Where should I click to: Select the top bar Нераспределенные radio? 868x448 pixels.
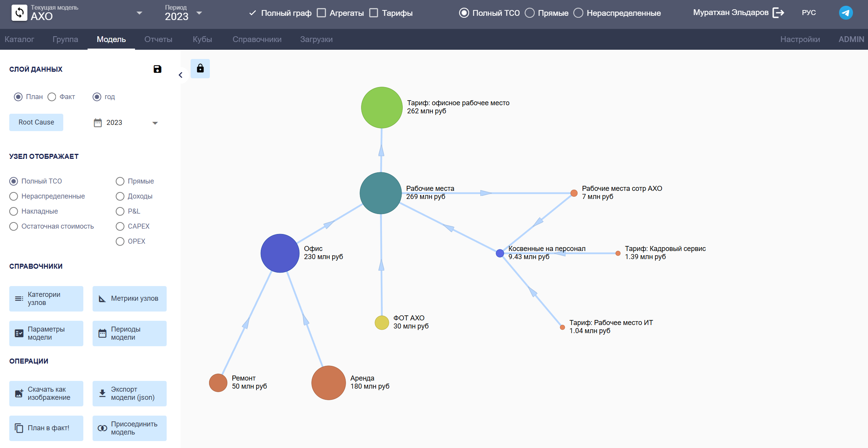578,13
